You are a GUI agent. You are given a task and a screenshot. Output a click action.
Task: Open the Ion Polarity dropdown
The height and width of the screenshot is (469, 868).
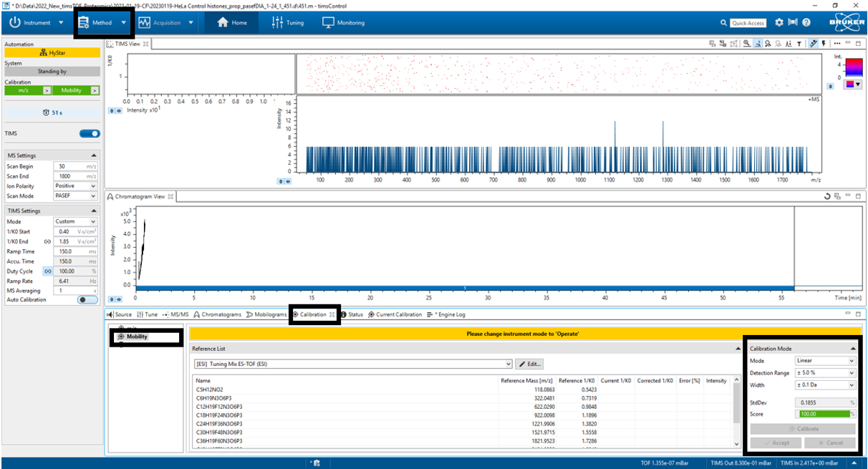pyautogui.click(x=75, y=186)
